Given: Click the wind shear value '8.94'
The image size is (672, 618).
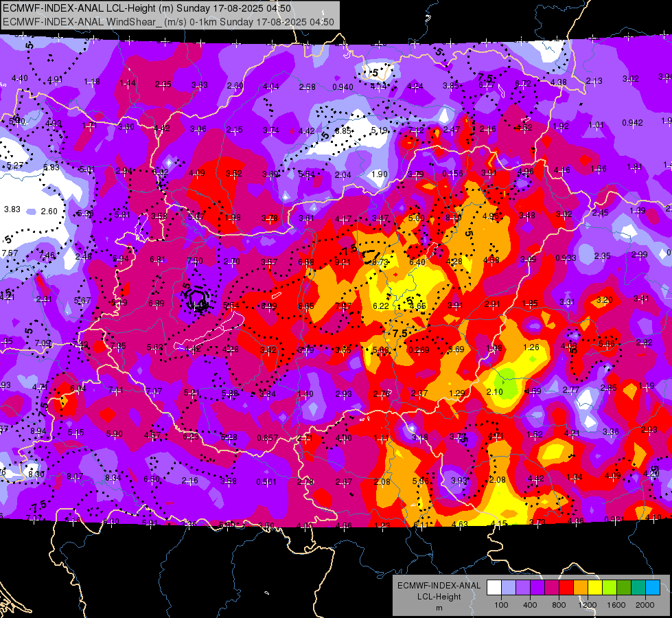Looking at the screenshot, I should coord(38,431).
